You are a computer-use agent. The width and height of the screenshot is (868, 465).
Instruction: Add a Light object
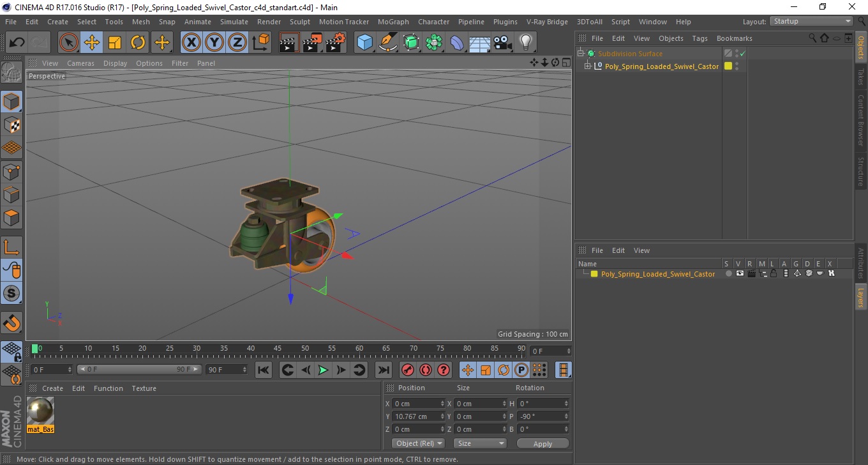525,43
